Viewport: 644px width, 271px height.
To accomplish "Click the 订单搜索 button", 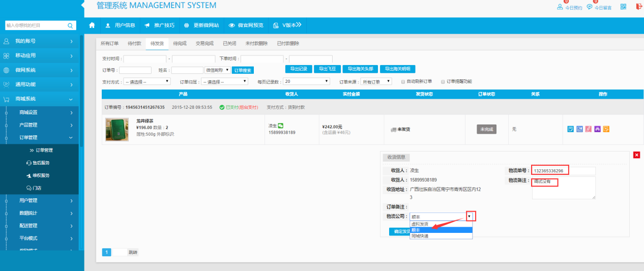I will click(x=243, y=70).
